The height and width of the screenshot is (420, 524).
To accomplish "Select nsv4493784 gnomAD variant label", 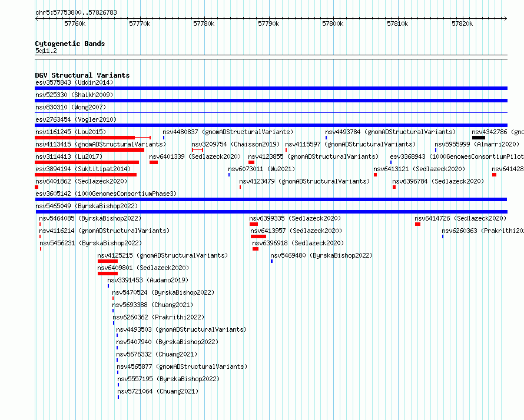I will point(390,132).
